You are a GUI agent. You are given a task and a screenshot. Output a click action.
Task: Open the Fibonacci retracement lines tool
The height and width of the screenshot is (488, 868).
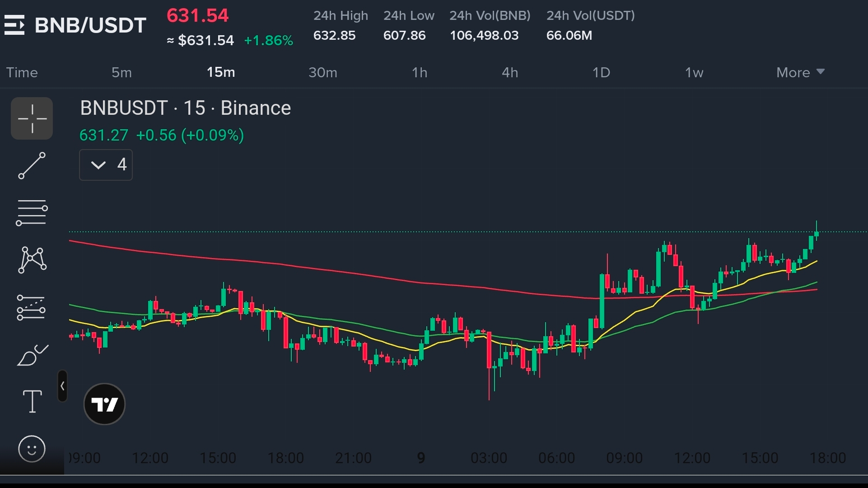32,213
